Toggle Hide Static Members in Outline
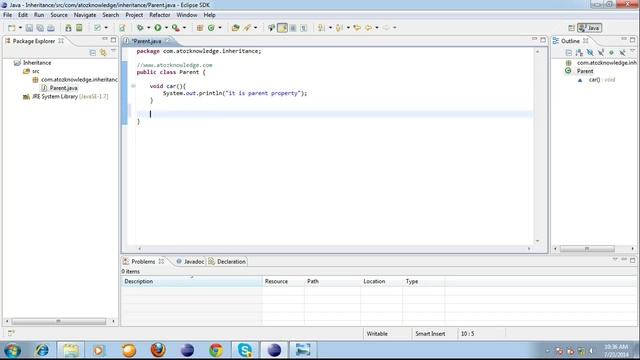The height and width of the screenshot is (360, 640). pyautogui.click(x=601, y=53)
